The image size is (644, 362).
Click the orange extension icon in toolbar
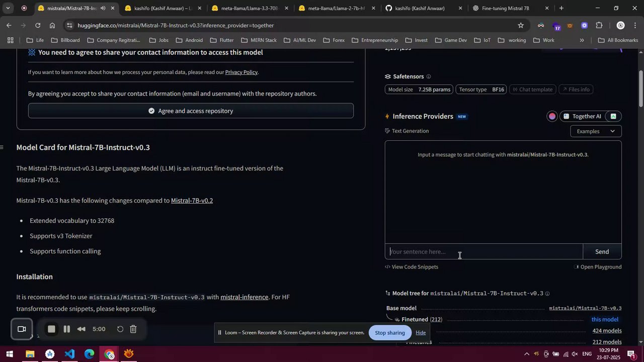click(570, 25)
